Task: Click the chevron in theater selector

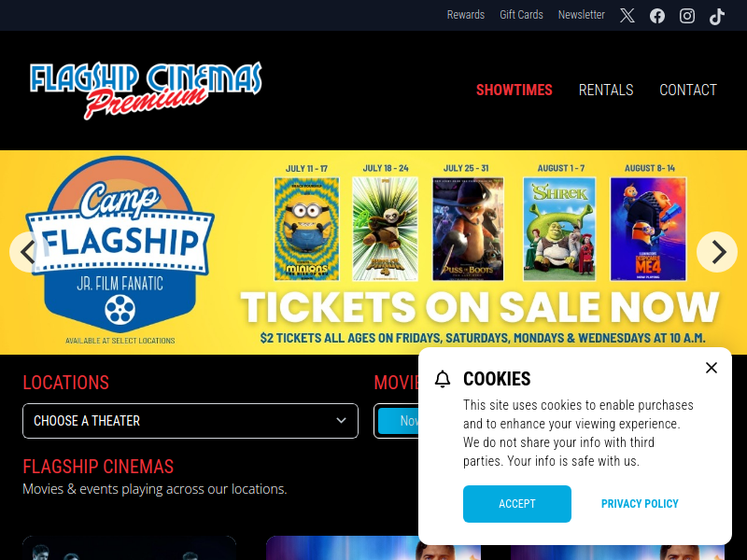Action: pos(341,421)
